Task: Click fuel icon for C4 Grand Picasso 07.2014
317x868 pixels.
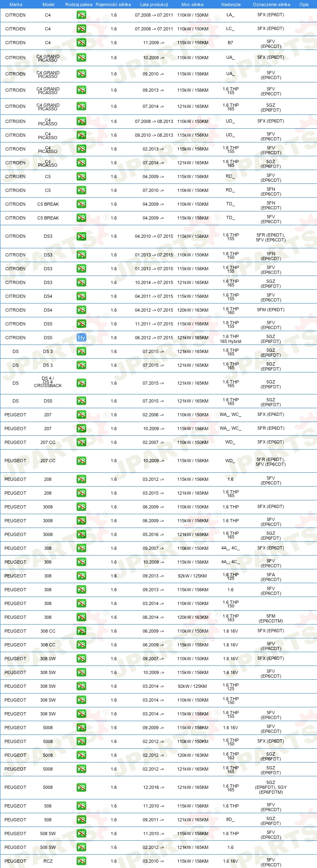Action: click(81, 106)
